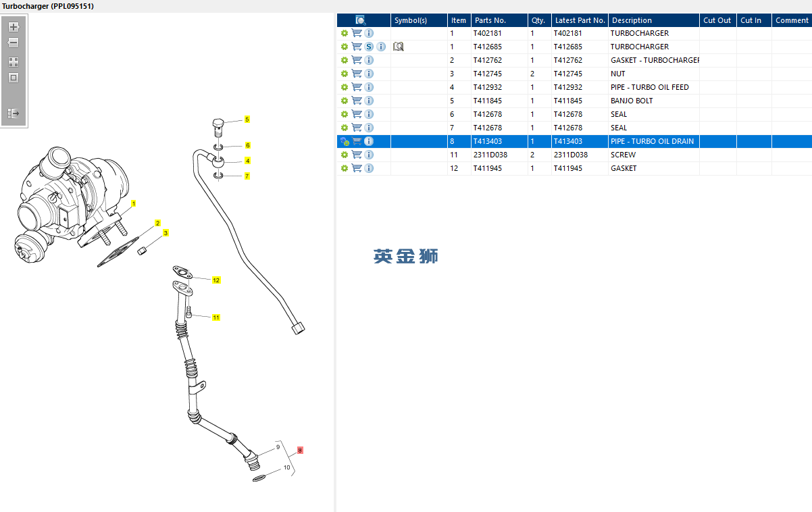Select callout 6 on the diagram
Image resolution: width=812 pixels, height=512 pixels.
point(248,145)
